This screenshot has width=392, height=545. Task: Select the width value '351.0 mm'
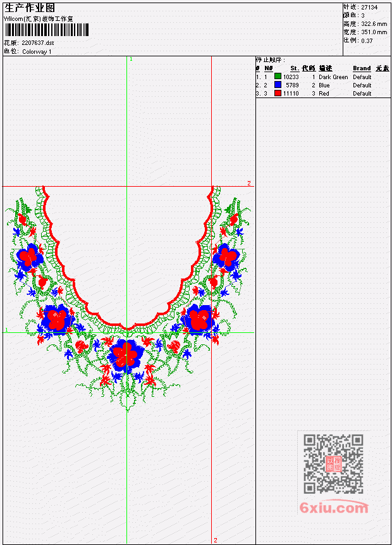click(374, 32)
